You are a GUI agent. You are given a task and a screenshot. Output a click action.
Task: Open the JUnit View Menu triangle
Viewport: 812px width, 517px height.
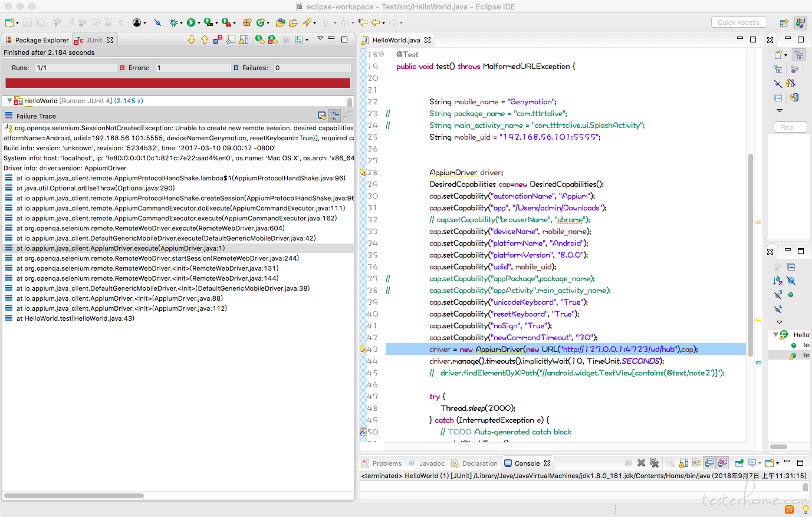click(320, 38)
